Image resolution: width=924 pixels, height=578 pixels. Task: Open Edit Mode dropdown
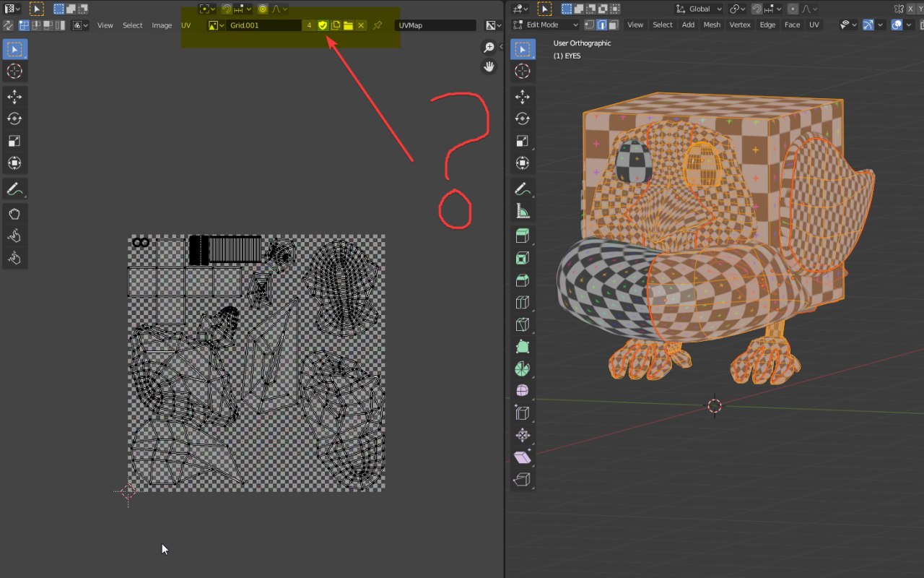pyautogui.click(x=546, y=25)
